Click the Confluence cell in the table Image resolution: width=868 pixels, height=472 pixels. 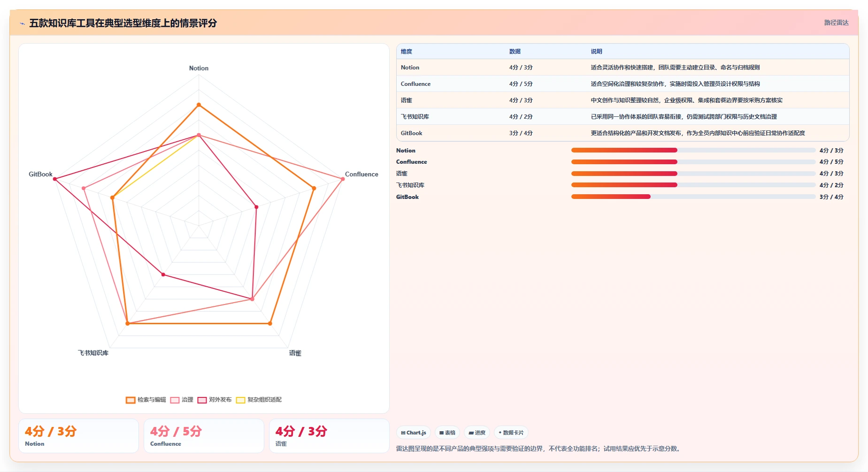[415, 84]
